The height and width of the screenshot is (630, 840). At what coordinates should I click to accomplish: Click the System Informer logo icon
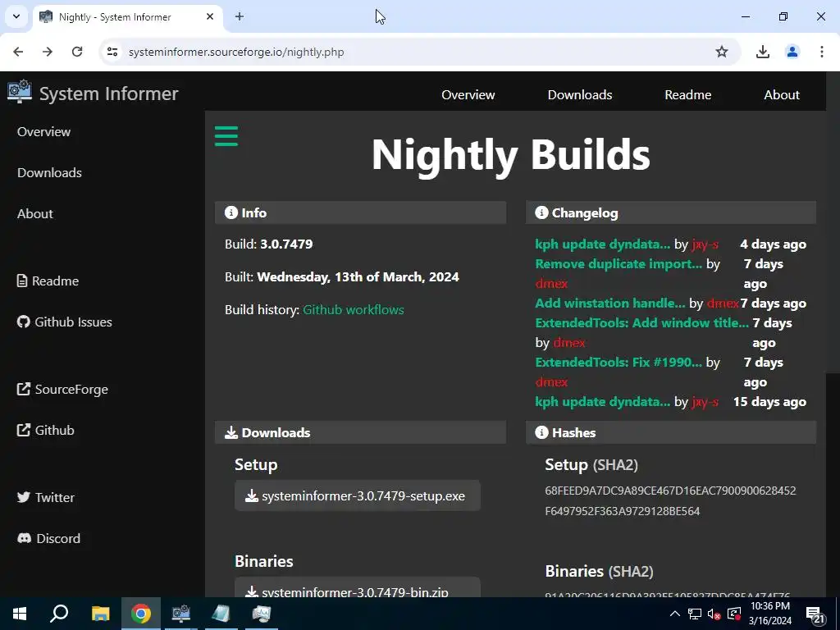point(20,92)
